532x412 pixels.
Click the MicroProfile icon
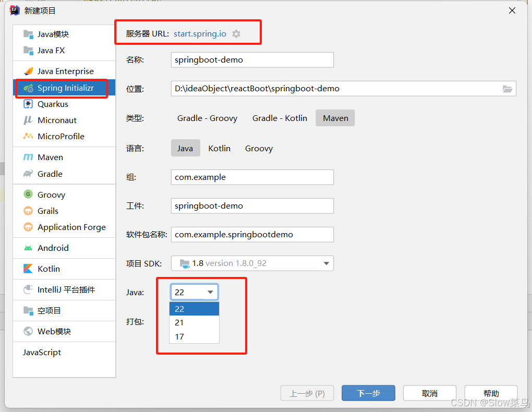pyautogui.click(x=28, y=136)
